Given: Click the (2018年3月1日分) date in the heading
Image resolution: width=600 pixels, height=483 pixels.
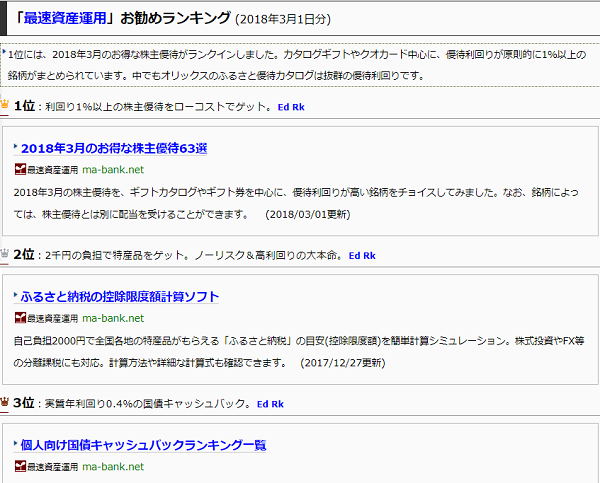Looking at the screenshot, I should 283,19.
